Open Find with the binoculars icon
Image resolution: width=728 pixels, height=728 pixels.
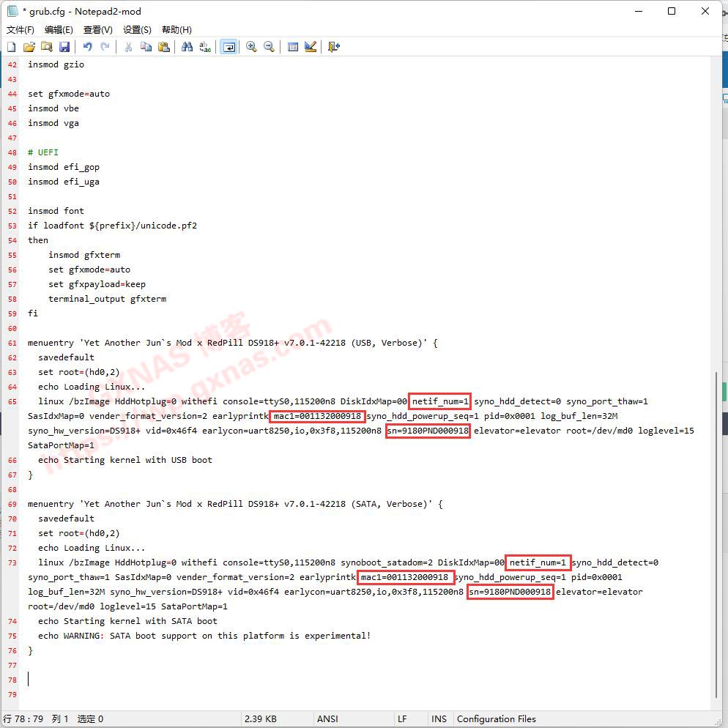(x=187, y=47)
